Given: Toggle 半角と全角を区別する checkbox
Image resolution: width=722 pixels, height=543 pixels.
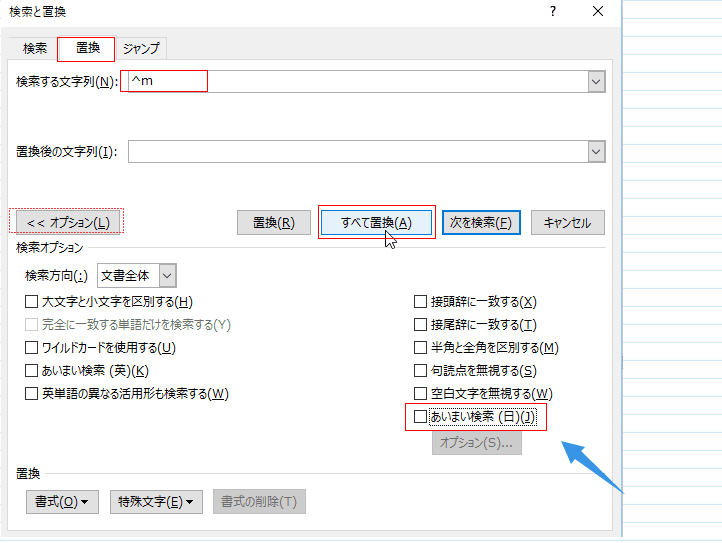Looking at the screenshot, I should [420, 347].
